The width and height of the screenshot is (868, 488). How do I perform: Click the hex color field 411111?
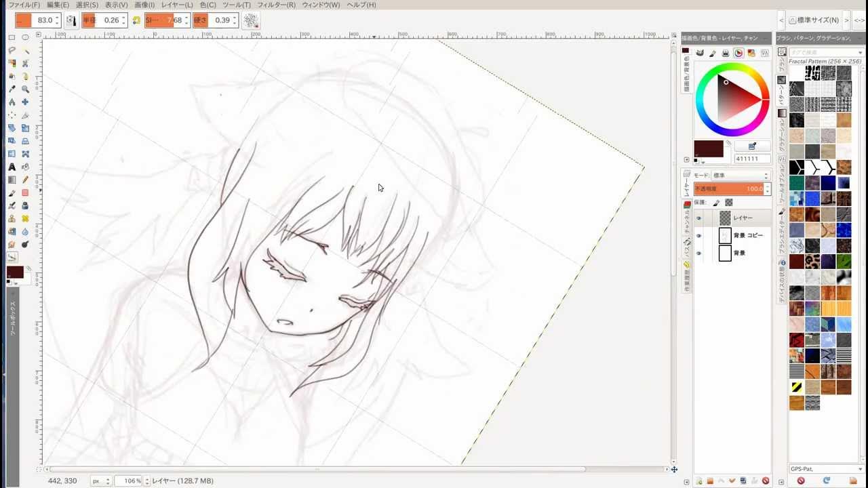pyautogui.click(x=752, y=159)
